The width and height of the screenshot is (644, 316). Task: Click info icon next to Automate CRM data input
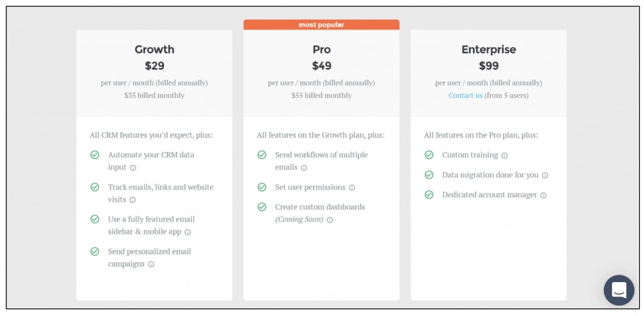pyautogui.click(x=133, y=168)
